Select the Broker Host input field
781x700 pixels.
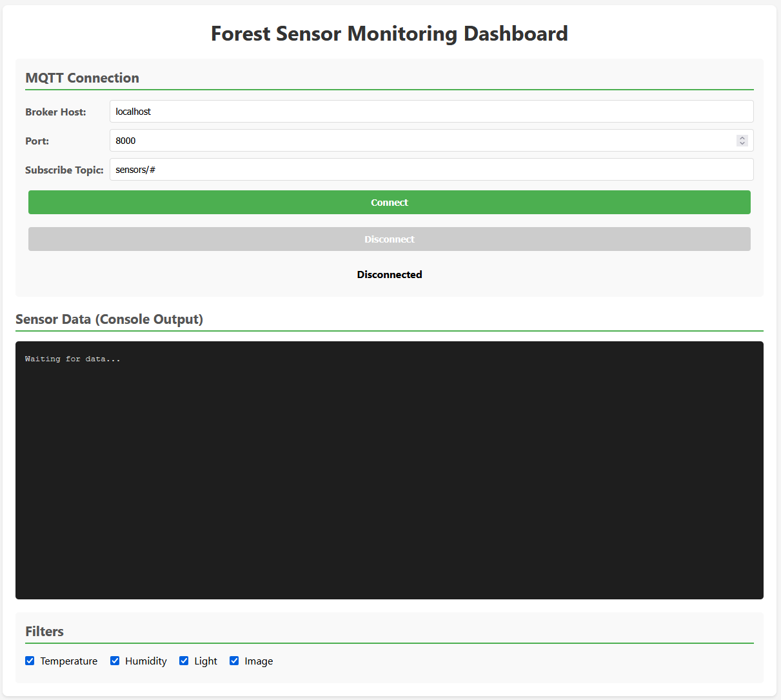[387, 111]
